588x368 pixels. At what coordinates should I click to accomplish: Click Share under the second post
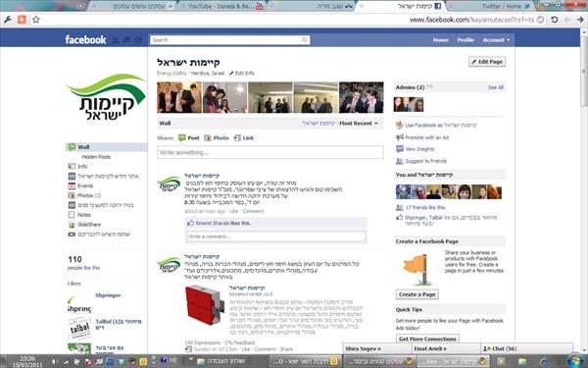tap(286, 349)
